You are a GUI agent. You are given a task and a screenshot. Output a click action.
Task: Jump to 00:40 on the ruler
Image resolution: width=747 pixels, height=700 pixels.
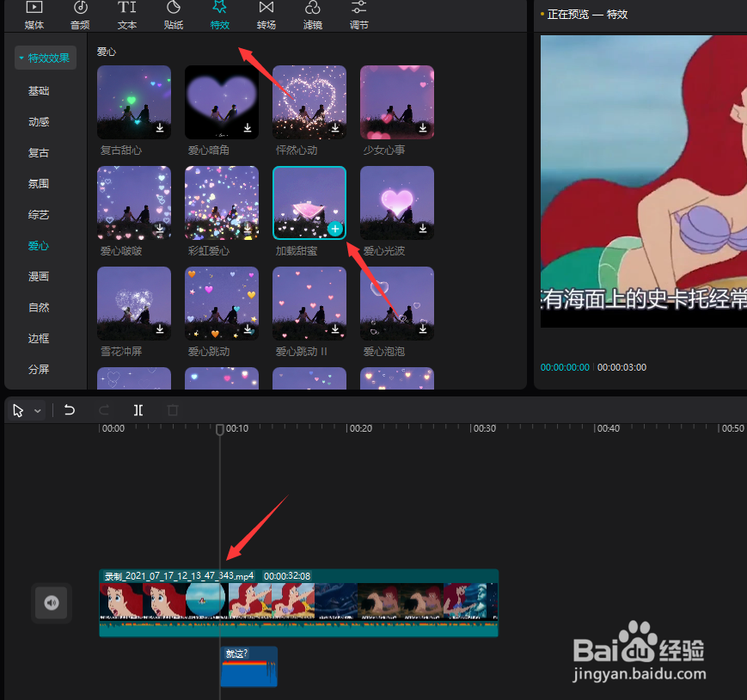point(609,428)
